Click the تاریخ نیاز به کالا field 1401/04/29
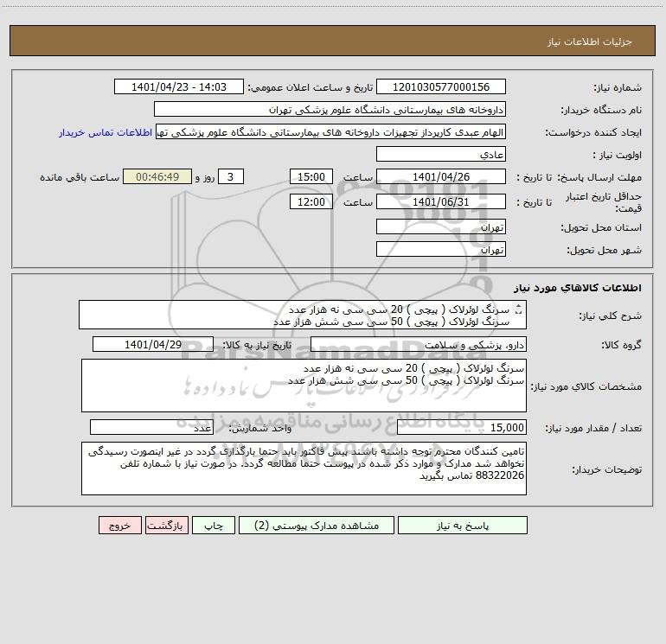 tap(153, 344)
